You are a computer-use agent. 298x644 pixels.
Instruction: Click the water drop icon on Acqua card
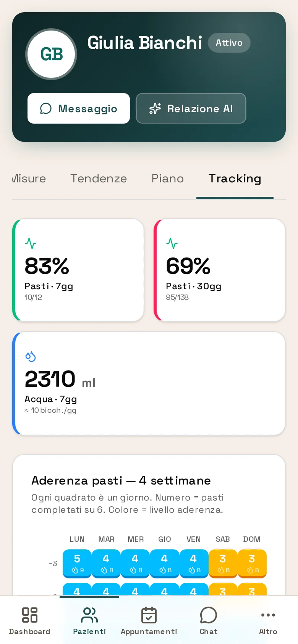tap(31, 356)
